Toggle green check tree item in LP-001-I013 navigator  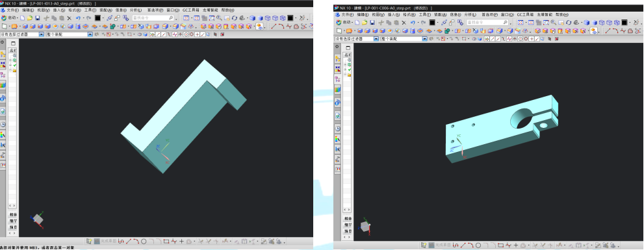point(15,66)
